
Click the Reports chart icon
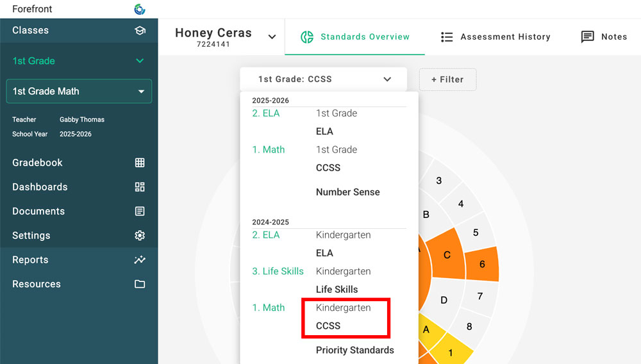(x=140, y=260)
